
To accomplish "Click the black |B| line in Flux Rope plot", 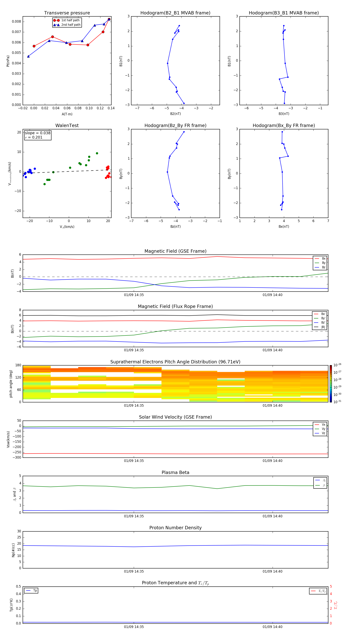I will pyautogui.click(x=175, y=315).
